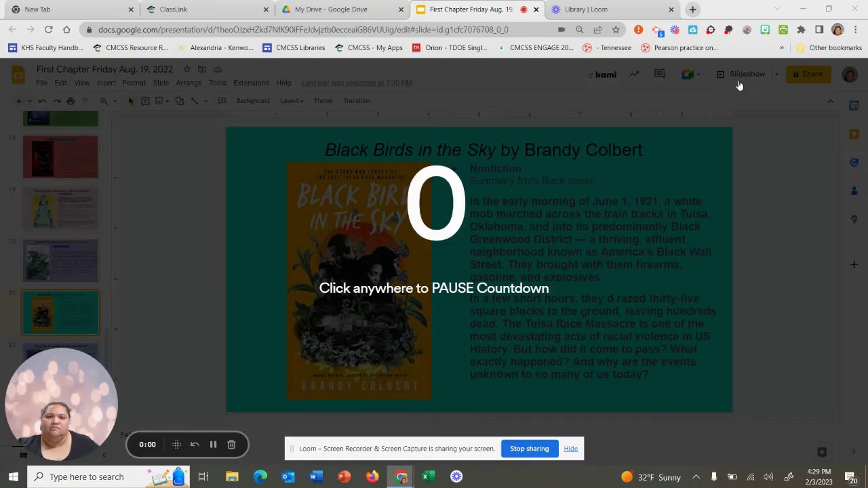Grab the Loom control bar drag handle

pos(176,445)
